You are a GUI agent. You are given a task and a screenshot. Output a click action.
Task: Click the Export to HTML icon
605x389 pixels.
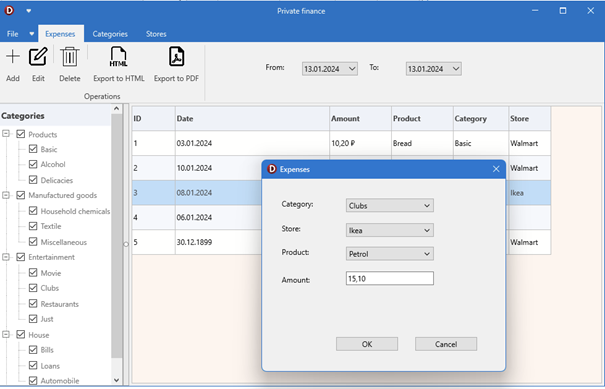click(x=118, y=56)
